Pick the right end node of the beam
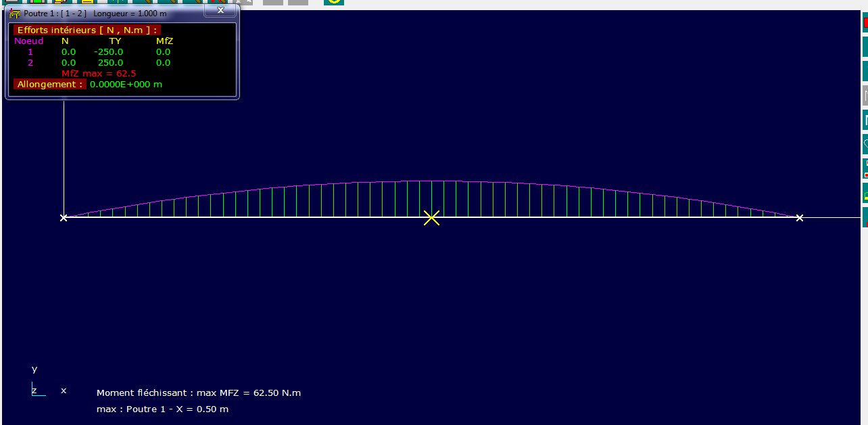The width and height of the screenshot is (868, 425). click(x=800, y=218)
